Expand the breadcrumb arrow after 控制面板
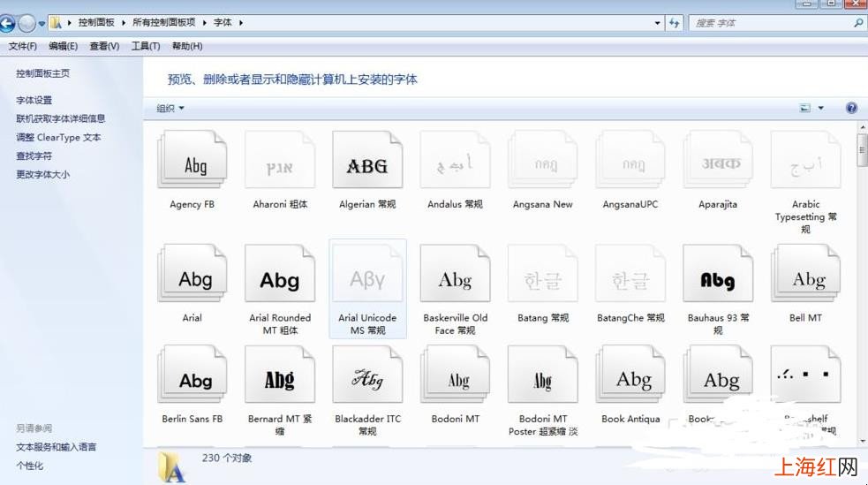 click(124, 23)
